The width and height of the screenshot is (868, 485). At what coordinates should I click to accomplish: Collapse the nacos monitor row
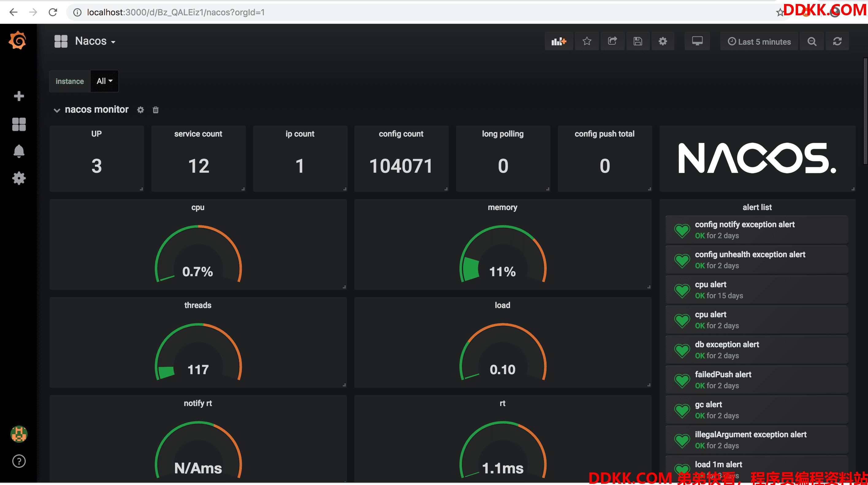tap(57, 110)
